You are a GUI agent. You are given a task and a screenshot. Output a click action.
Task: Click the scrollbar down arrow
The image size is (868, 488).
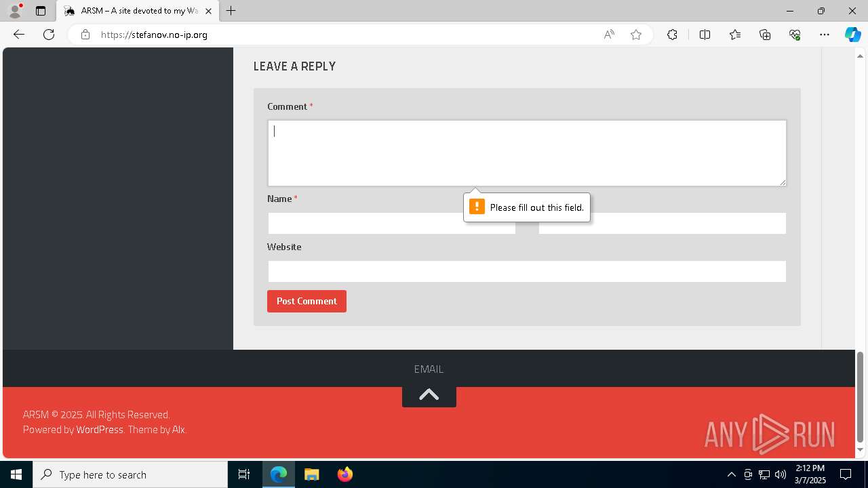point(860,450)
